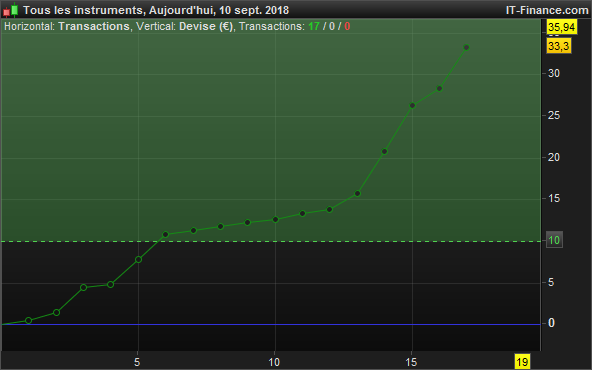Image resolution: width=592 pixels, height=370 pixels.
Task: Click the green 17 winning transactions count
Action: 314,26
